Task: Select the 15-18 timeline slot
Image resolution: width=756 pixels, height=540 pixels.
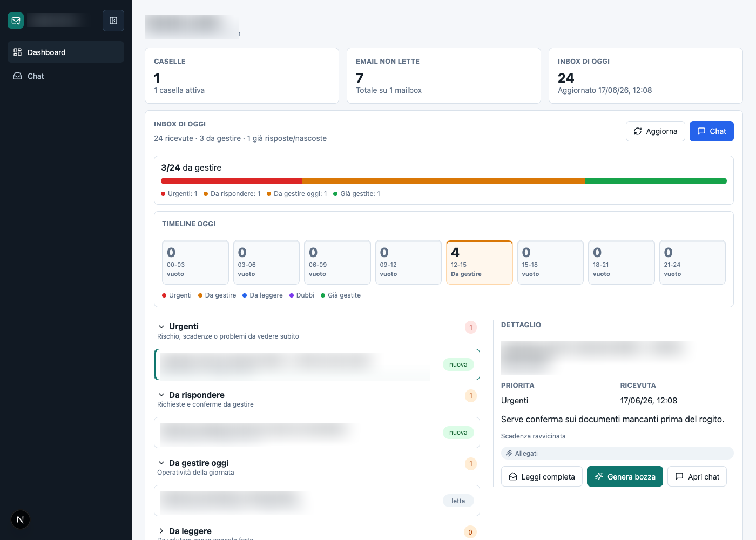Action: click(550, 262)
